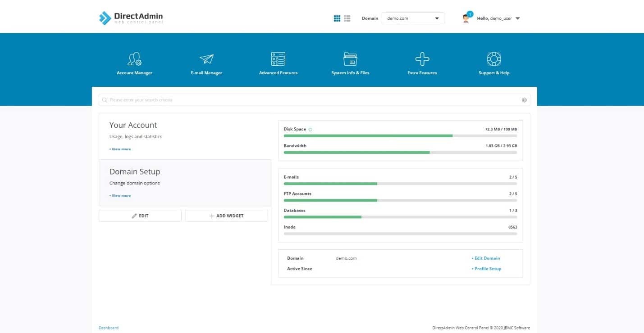The image size is (644, 333).
Task: Focus the search criteria input field
Action: coord(315,100)
